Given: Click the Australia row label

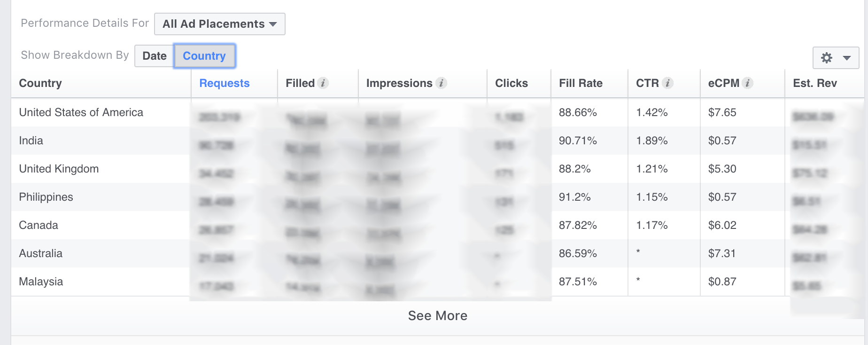Looking at the screenshot, I should tap(40, 253).
